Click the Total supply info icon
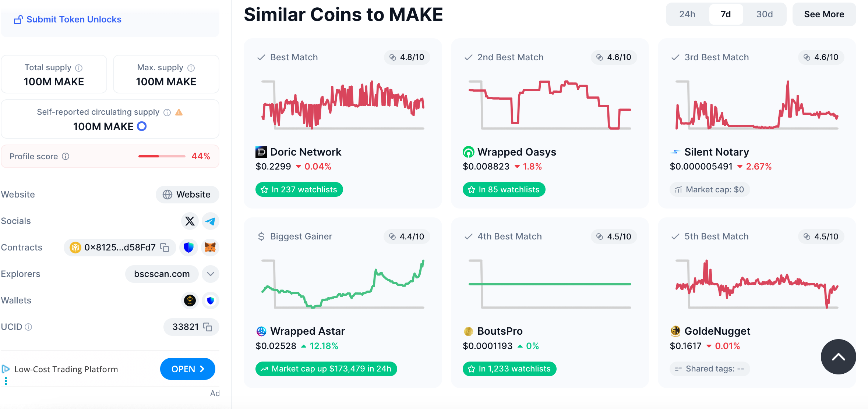Viewport: 868px width, 409px height. pos(79,68)
